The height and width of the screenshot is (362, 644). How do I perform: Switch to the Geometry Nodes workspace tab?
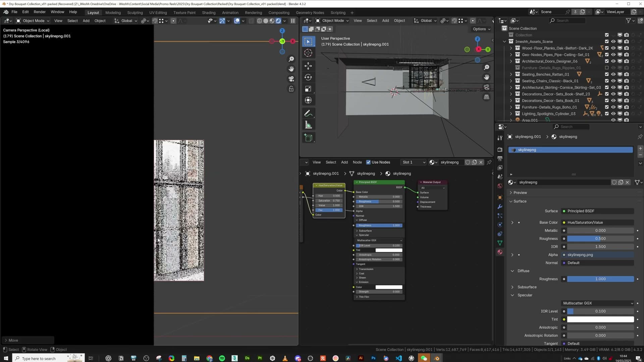tap(310, 13)
